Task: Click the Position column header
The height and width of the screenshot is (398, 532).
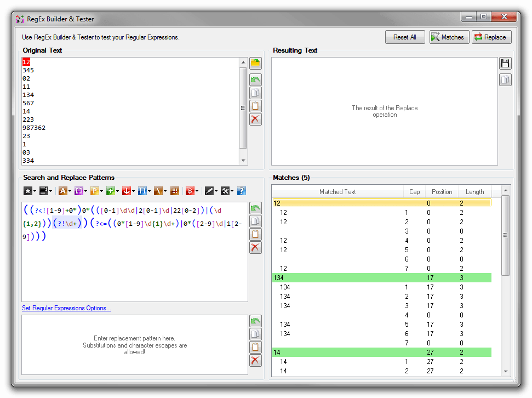Action: tap(442, 192)
